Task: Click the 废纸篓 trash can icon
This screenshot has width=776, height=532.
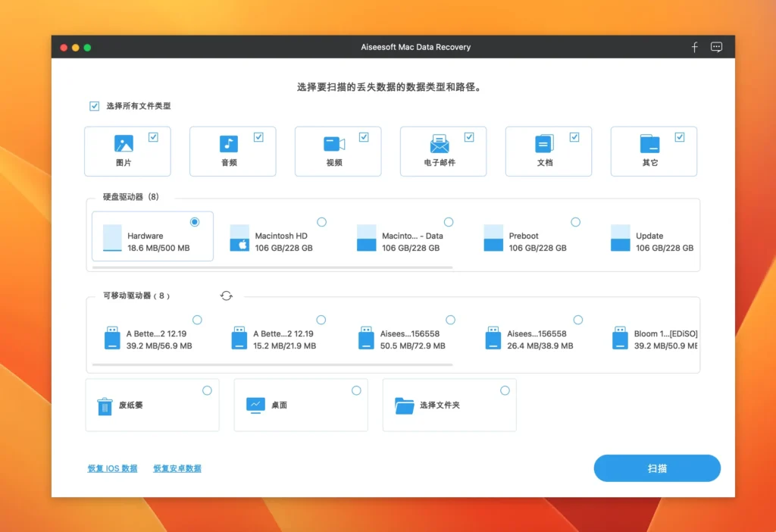Action: pos(105,405)
